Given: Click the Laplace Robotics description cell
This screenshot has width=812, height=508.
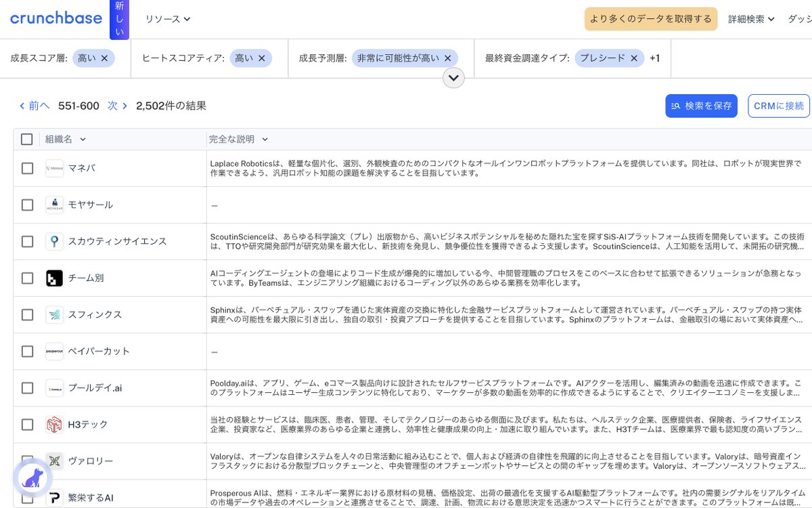Looking at the screenshot, I should 509,168.
